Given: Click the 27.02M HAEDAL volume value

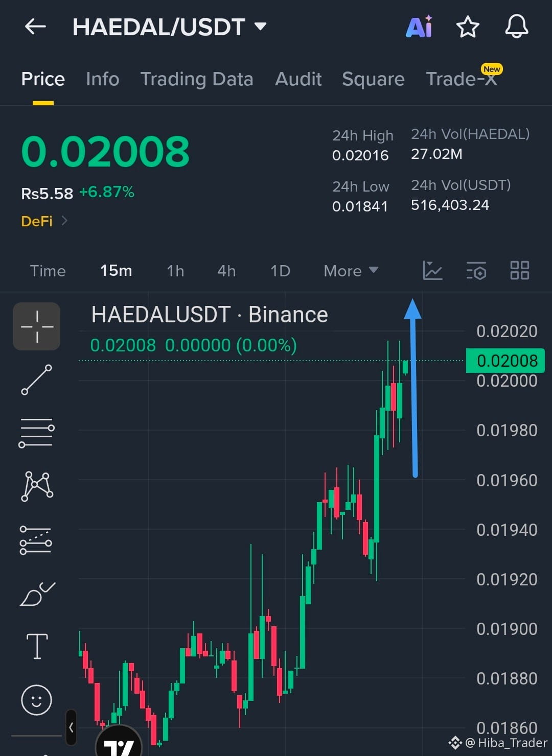Looking at the screenshot, I should [x=436, y=154].
